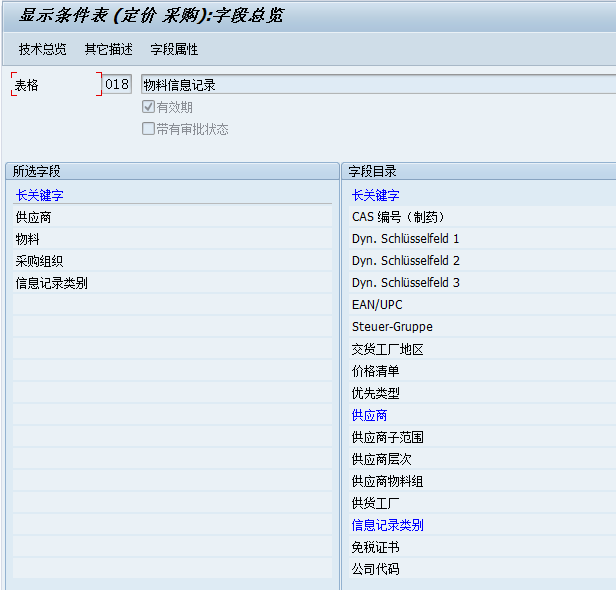
Task: Open the 字段属性 toolbar button
Action: [x=174, y=49]
